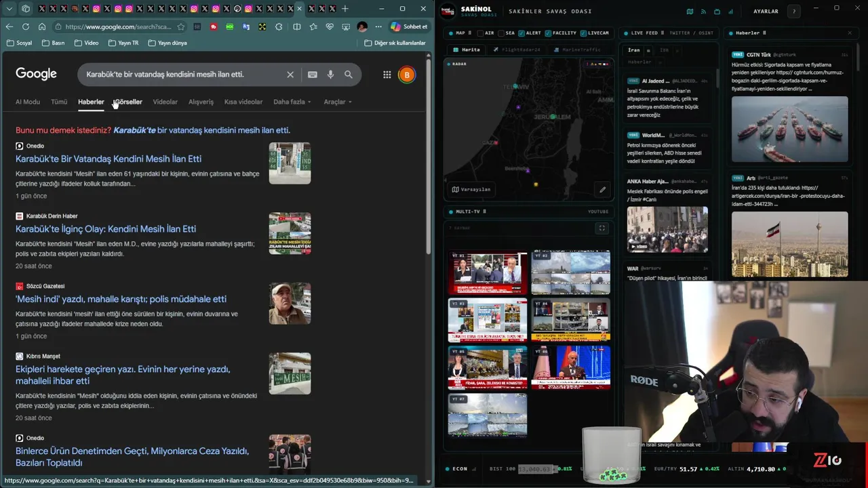Screen dimensions: 868x488
Task: Open the browser home page icon
Action: pyautogui.click(x=42, y=26)
